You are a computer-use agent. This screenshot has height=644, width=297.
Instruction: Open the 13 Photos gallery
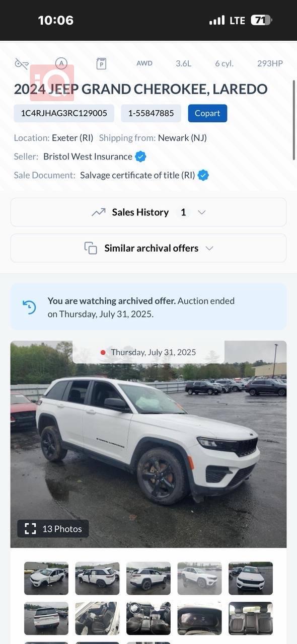coord(52,528)
